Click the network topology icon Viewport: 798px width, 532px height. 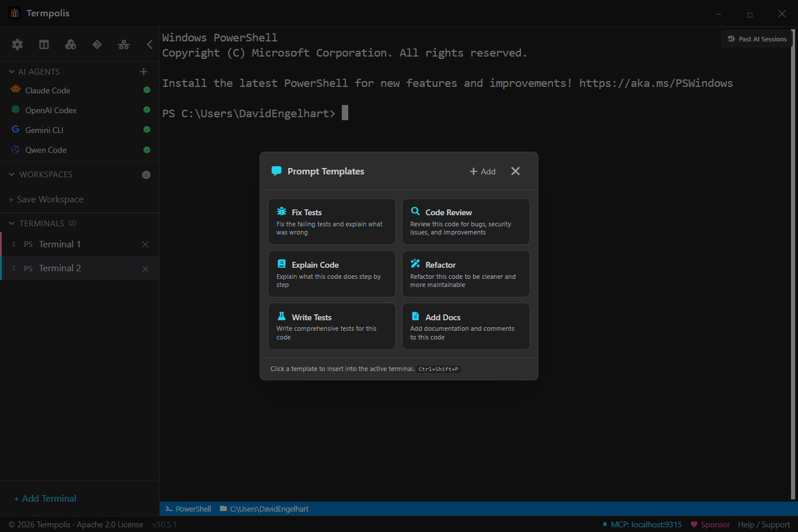124,44
